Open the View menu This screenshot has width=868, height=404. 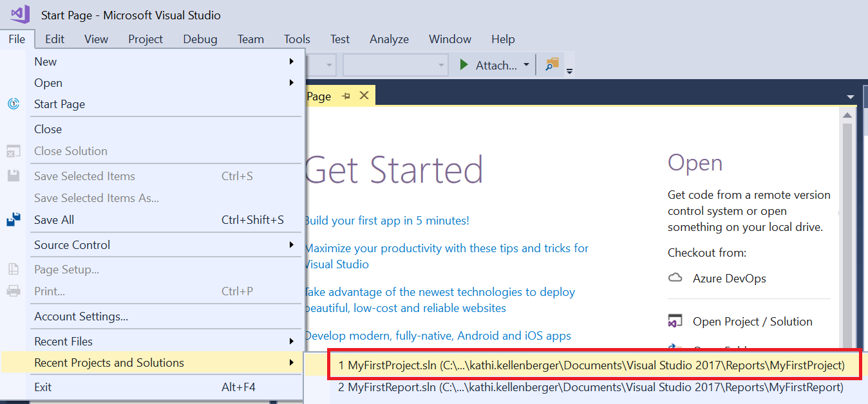96,39
